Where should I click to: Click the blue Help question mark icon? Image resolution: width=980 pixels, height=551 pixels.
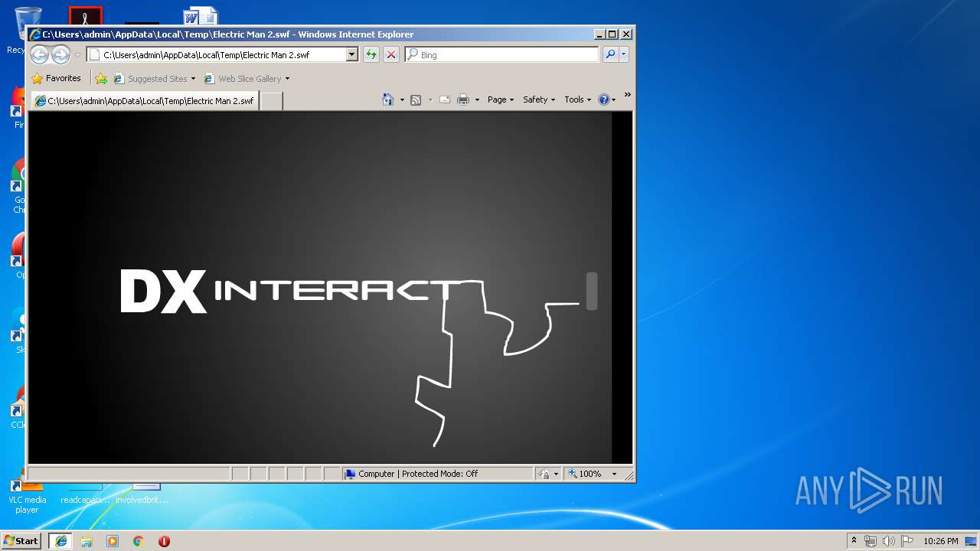[603, 99]
